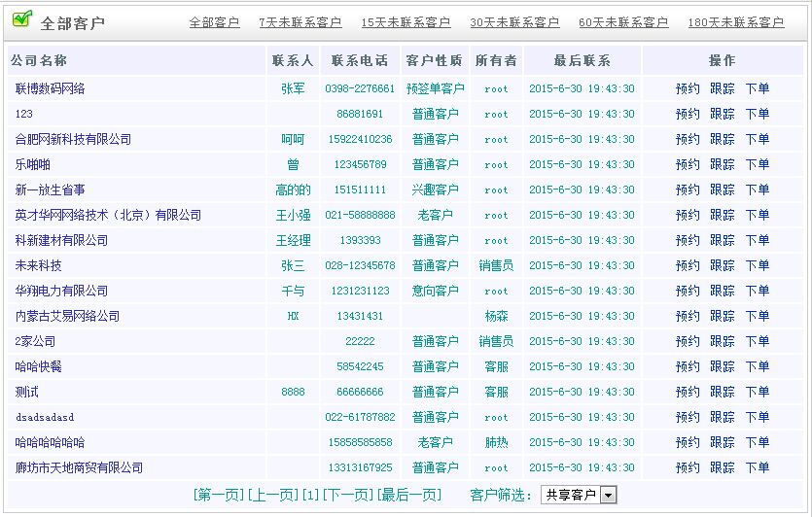812x517 pixels.
Task: Switch to the 全部客户 filter tab
Action: click(x=214, y=22)
